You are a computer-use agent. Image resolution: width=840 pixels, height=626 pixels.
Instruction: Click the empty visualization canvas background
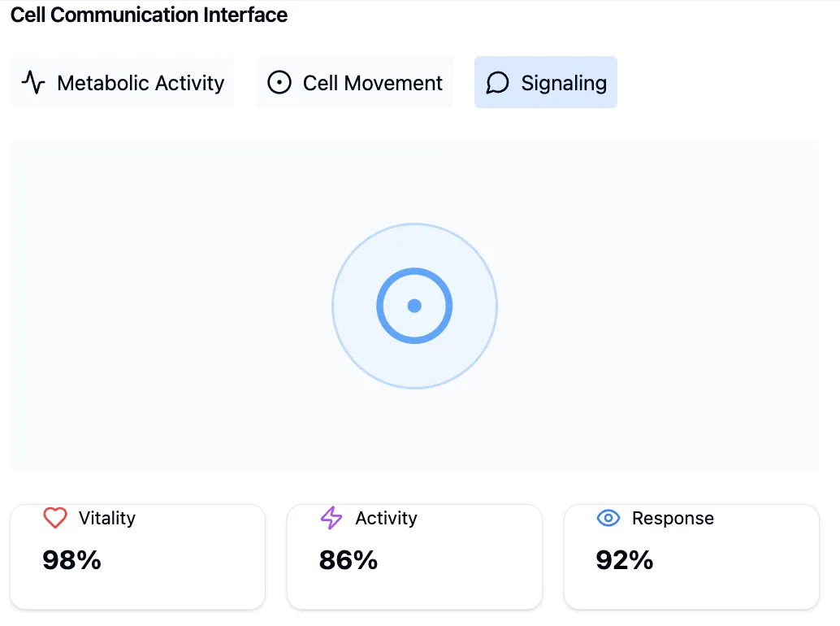pos(161,306)
